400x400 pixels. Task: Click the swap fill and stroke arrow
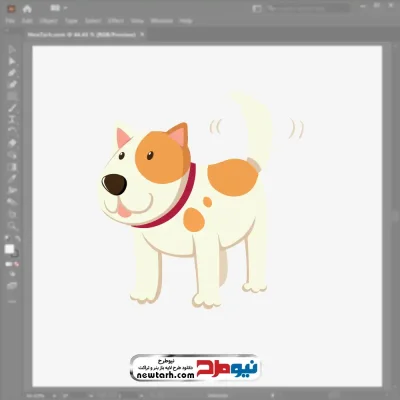17,239
